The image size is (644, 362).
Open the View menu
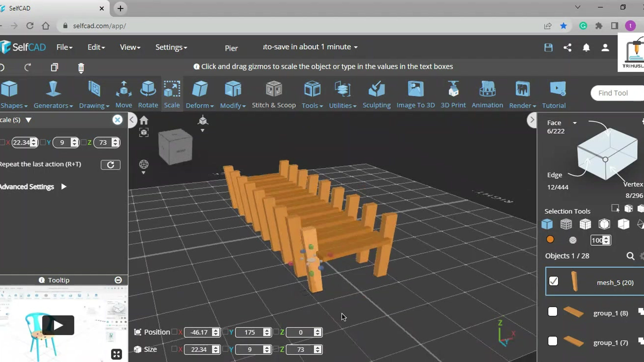(x=130, y=47)
